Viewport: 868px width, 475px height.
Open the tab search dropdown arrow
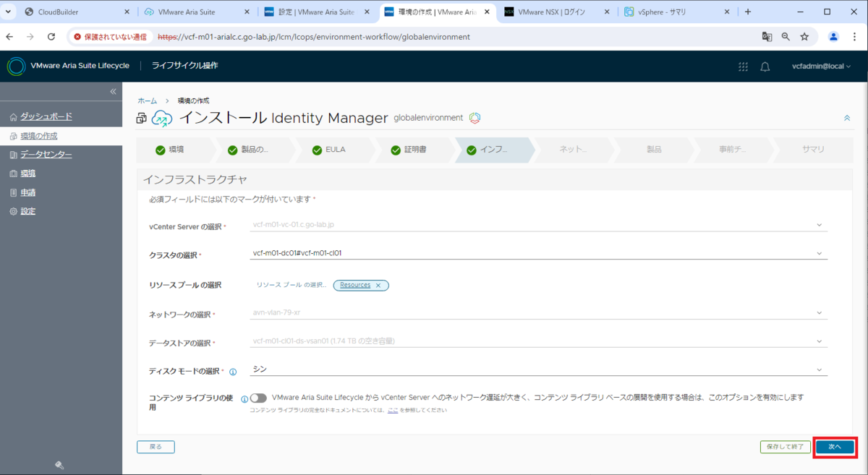(x=8, y=12)
